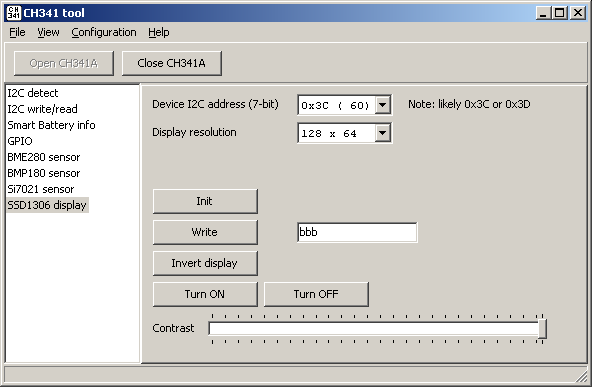Select GPIO in the list
This screenshot has width=592, height=387.
click(20, 141)
